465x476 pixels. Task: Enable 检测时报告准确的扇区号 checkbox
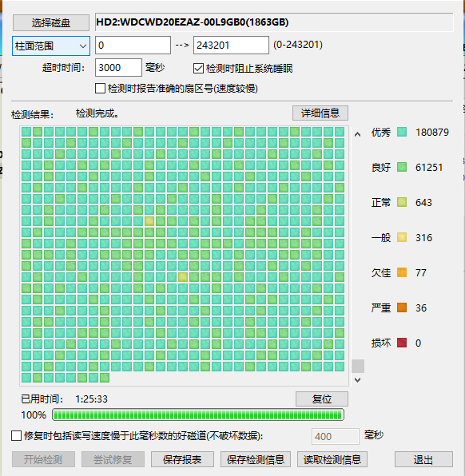[x=100, y=89]
